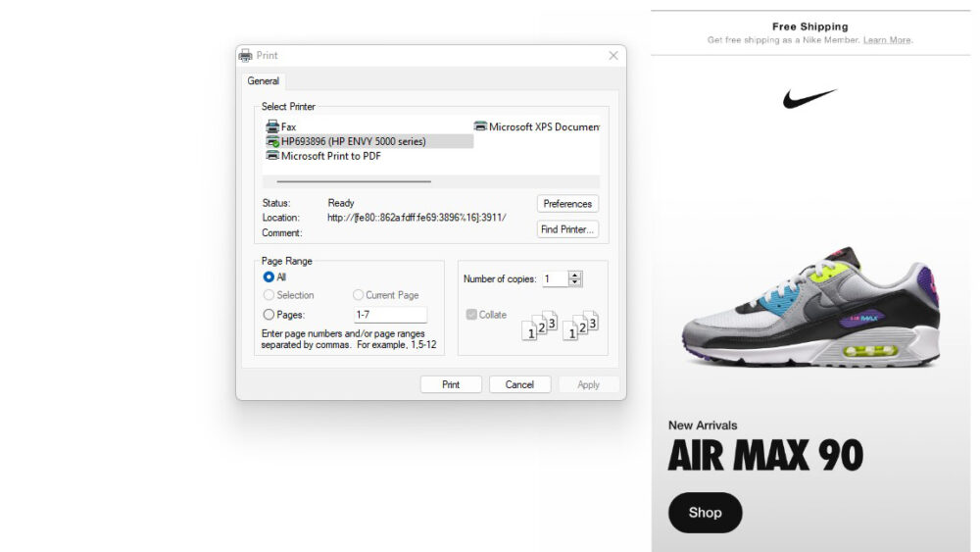The width and height of the screenshot is (980, 552).
Task: Select the Fax printer icon
Action: [x=272, y=126]
